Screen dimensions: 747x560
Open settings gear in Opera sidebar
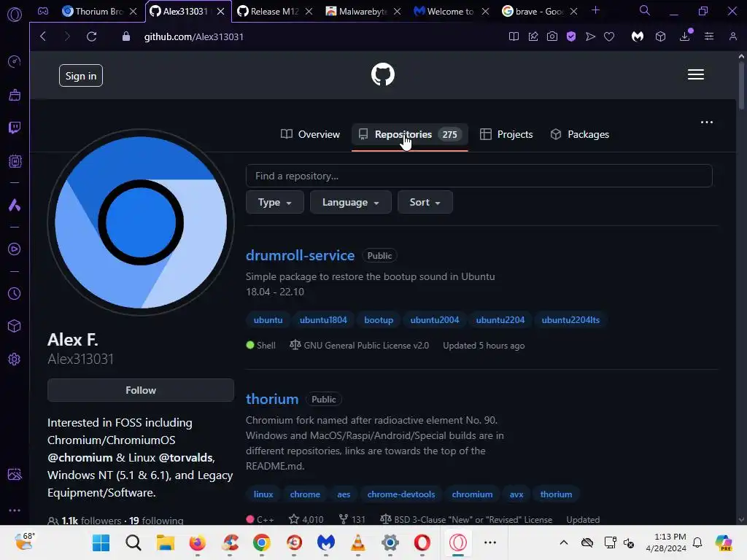(15, 359)
